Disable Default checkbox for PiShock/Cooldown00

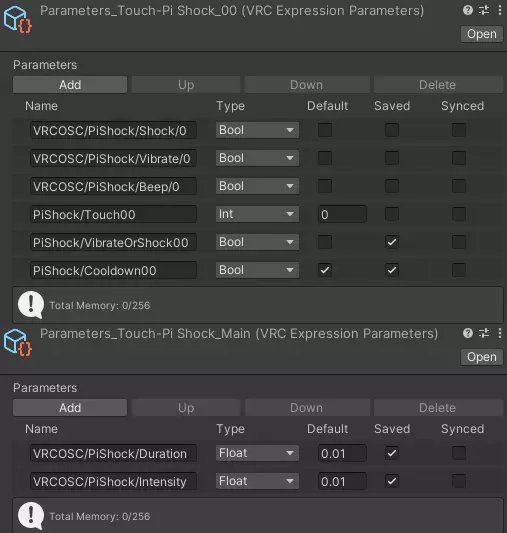(x=325, y=270)
